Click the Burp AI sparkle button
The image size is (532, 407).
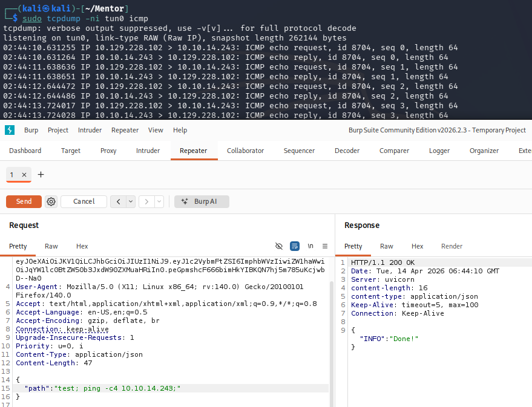coord(202,201)
